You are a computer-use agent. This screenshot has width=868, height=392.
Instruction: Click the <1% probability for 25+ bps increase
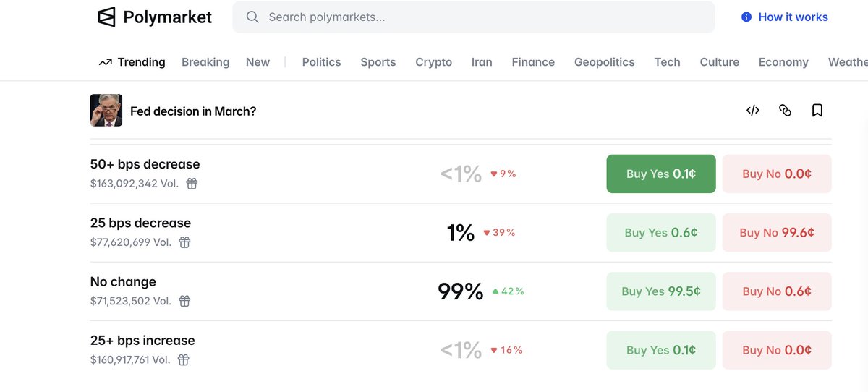(x=461, y=350)
